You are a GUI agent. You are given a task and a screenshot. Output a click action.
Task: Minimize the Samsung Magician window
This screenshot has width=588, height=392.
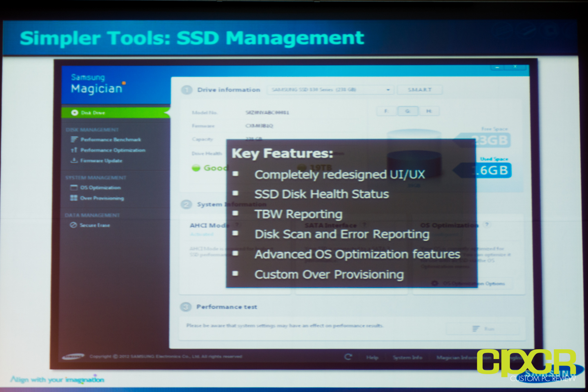pyautogui.click(x=497, y=67)
